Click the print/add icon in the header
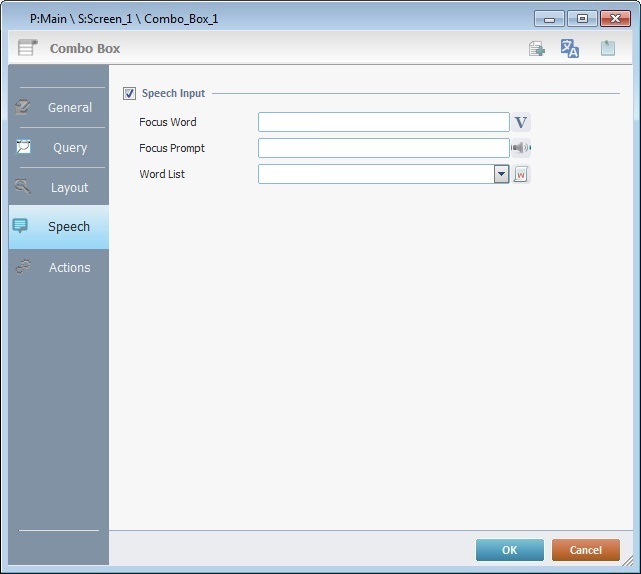 point(537,49)
